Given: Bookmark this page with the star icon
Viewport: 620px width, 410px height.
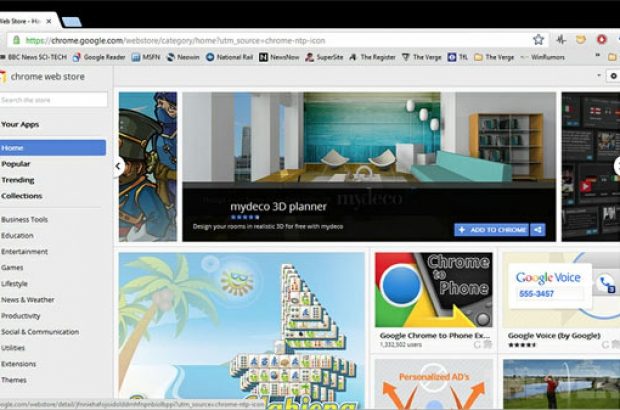Looking at the screenshot, I should (538, 40).
